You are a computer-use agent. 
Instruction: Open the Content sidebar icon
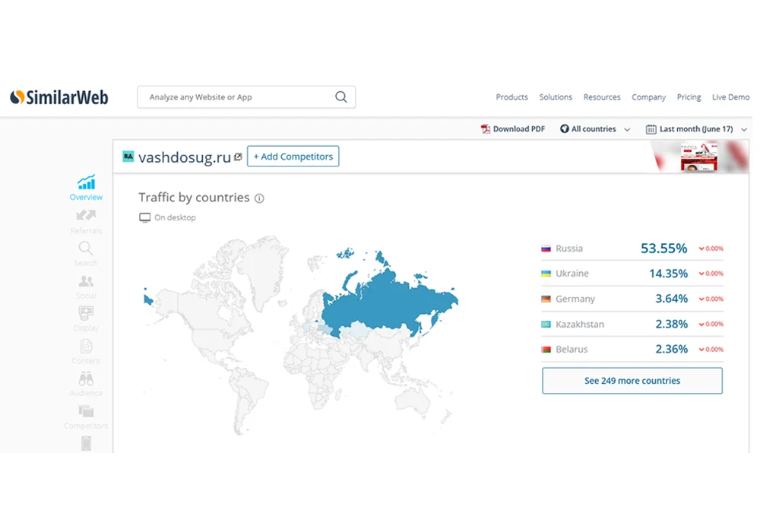pos(86,346)
